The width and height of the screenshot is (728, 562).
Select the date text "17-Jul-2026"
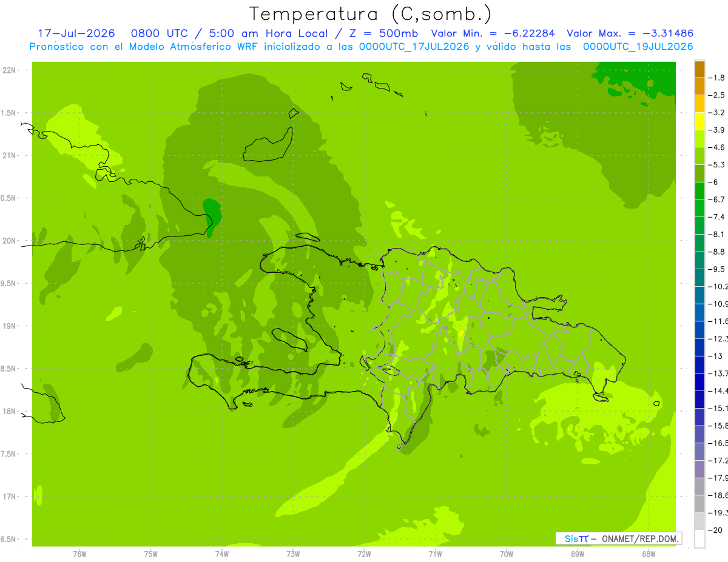click(76, 33)
